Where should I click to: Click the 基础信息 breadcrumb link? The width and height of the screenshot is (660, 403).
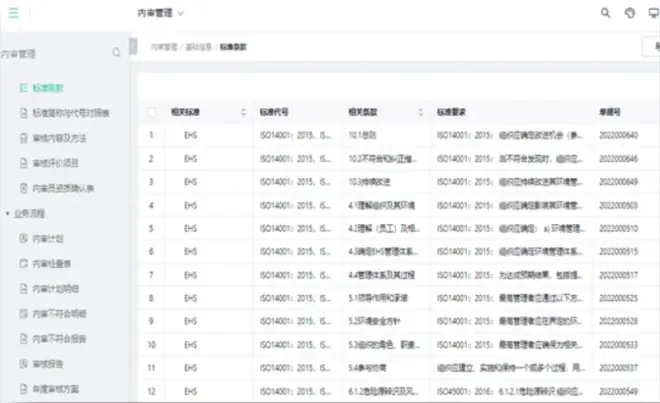pyautogui.click(x=198, y=47)
